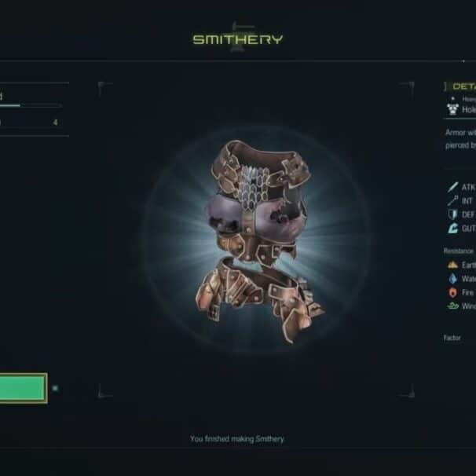This screenshot has height=476, width=476.
Task: Click the Smithery title header
Action: click(238, 39)
